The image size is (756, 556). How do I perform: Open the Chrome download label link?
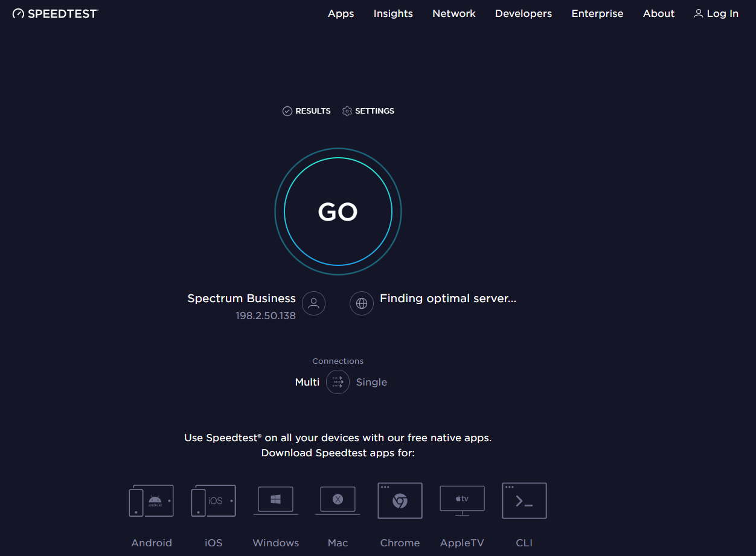[400, 543]
